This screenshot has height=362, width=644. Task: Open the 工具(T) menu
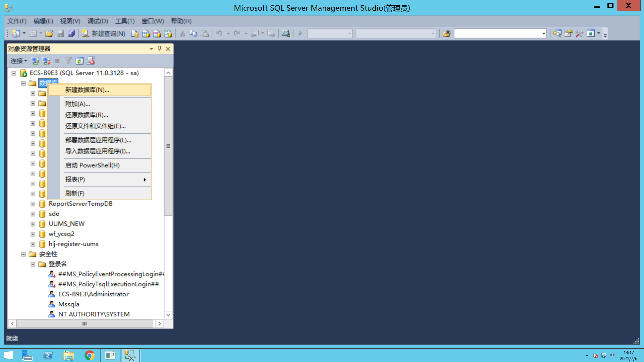pyautogui.click(x=125, y=21)
